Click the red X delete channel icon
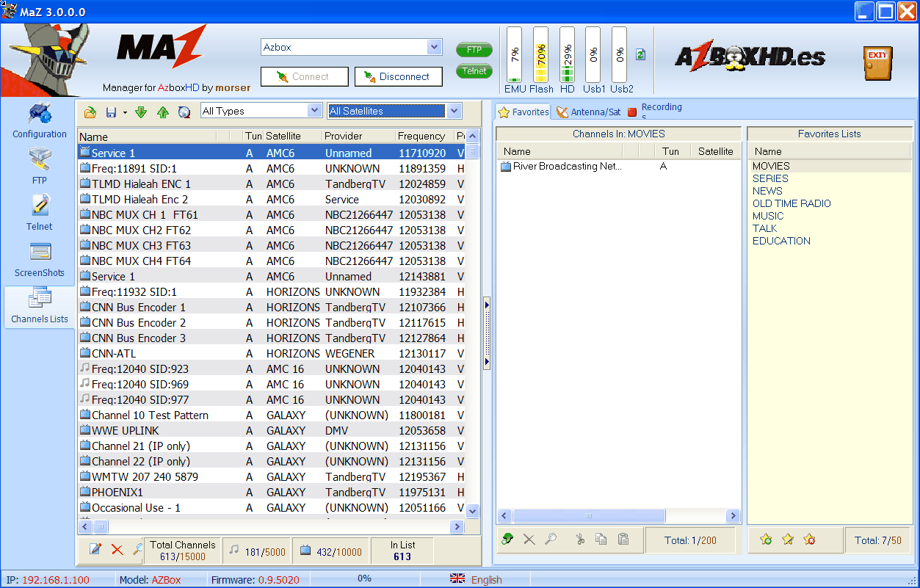 tap(117, 549)
